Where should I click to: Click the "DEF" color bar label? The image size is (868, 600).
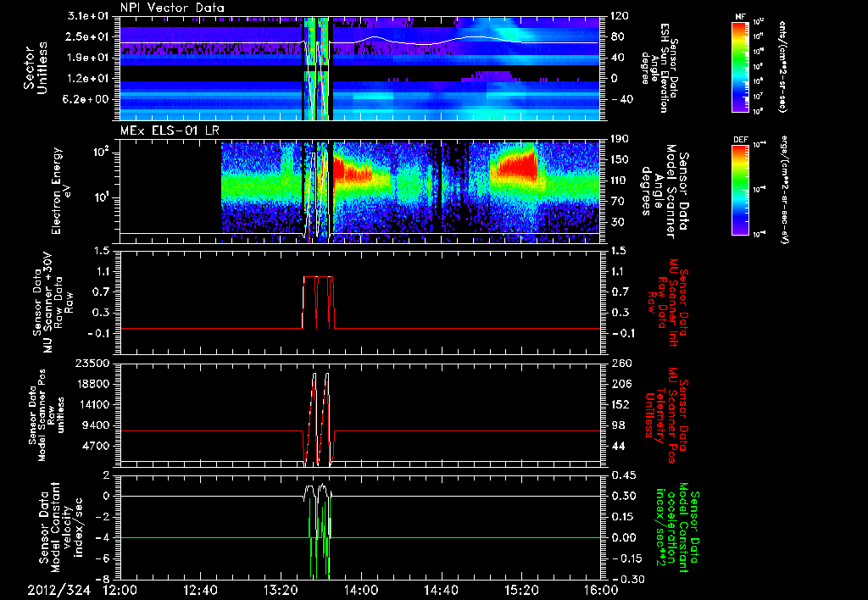[x=740, y=140]
